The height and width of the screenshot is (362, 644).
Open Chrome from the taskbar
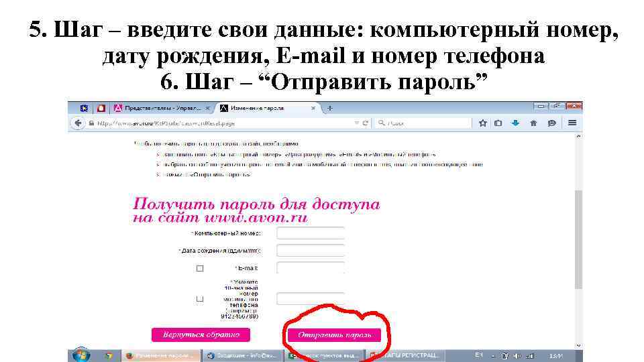point(109,356)
